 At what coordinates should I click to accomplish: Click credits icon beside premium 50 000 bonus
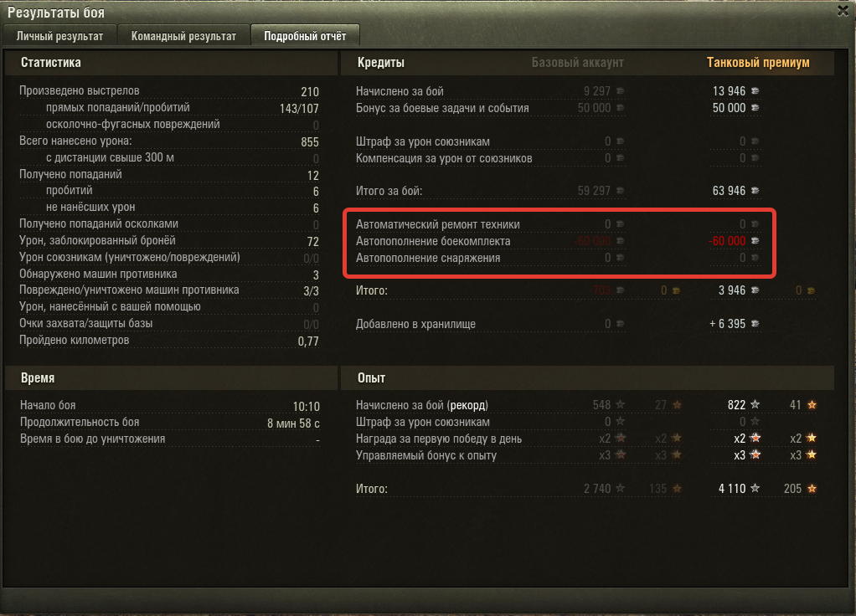(x=755, y=108)
